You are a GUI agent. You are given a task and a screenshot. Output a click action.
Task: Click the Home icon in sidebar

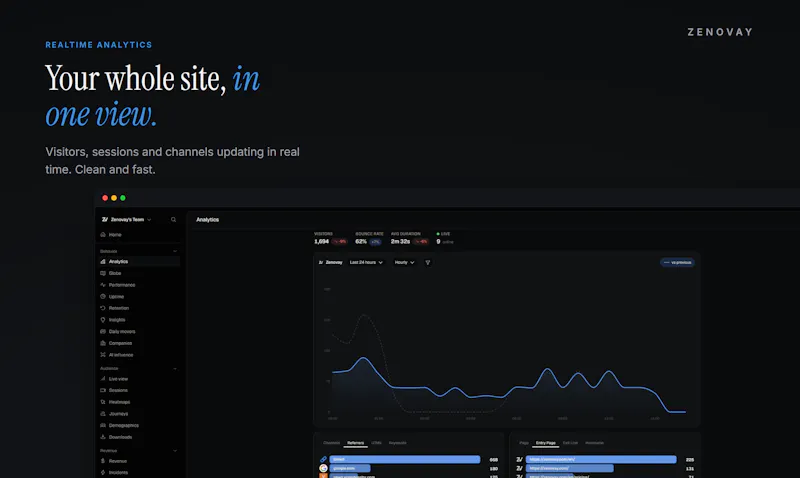(x=103, y=235)
